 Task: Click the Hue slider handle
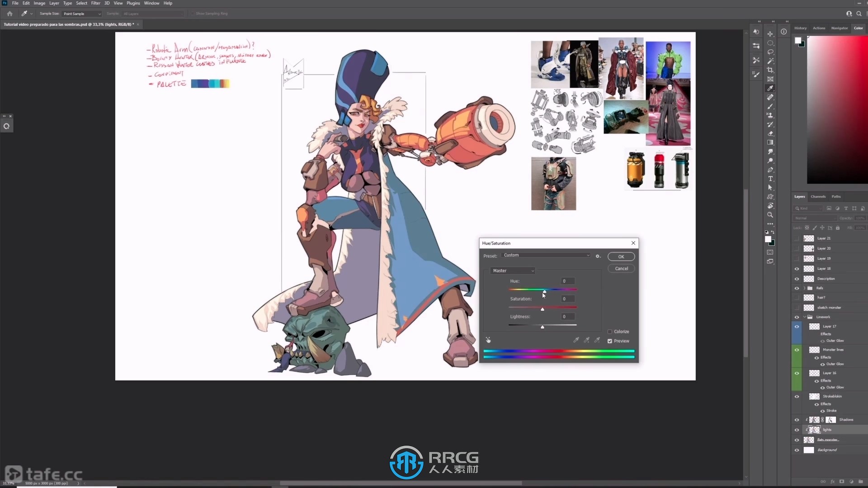544,291
